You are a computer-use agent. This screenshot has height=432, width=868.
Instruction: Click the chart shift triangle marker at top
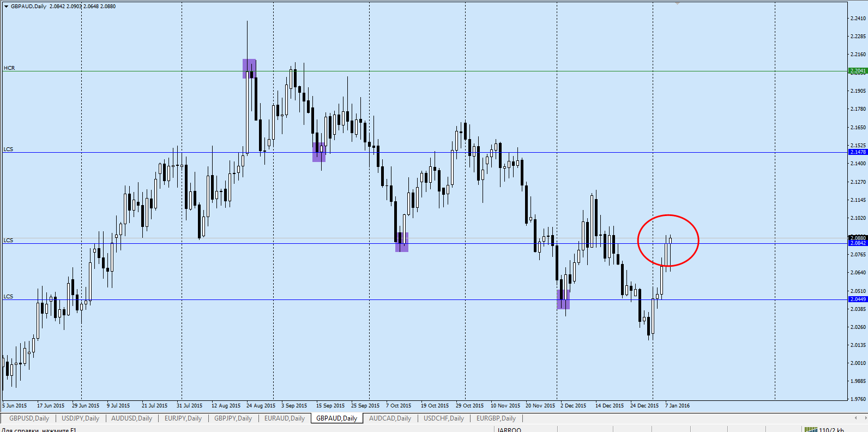point(677,3)
